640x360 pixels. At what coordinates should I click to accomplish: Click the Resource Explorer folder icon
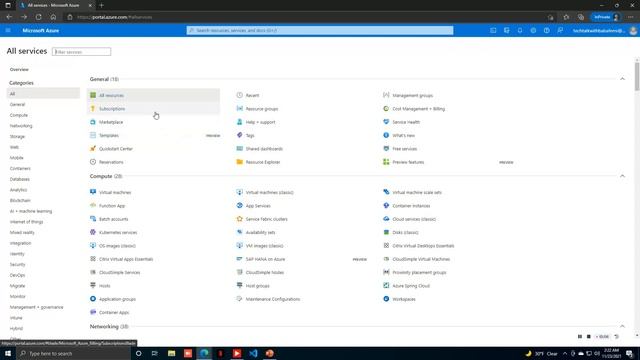point(240,162)
